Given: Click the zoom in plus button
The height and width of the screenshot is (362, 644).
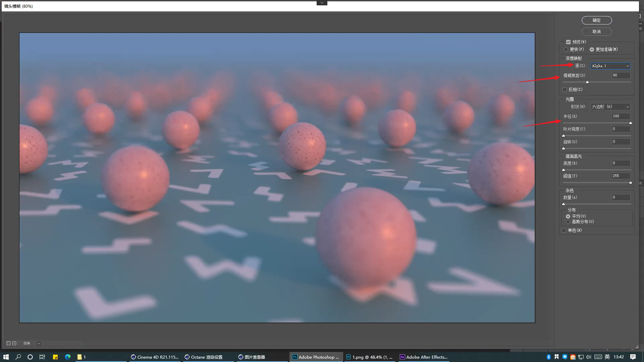Looking at the screenshot, I should pos(14,343).
